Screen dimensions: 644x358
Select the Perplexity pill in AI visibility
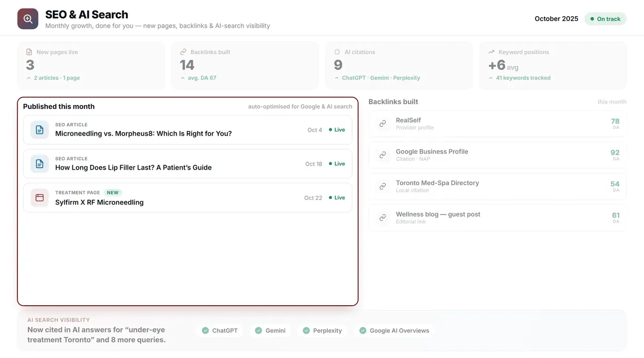323,331
